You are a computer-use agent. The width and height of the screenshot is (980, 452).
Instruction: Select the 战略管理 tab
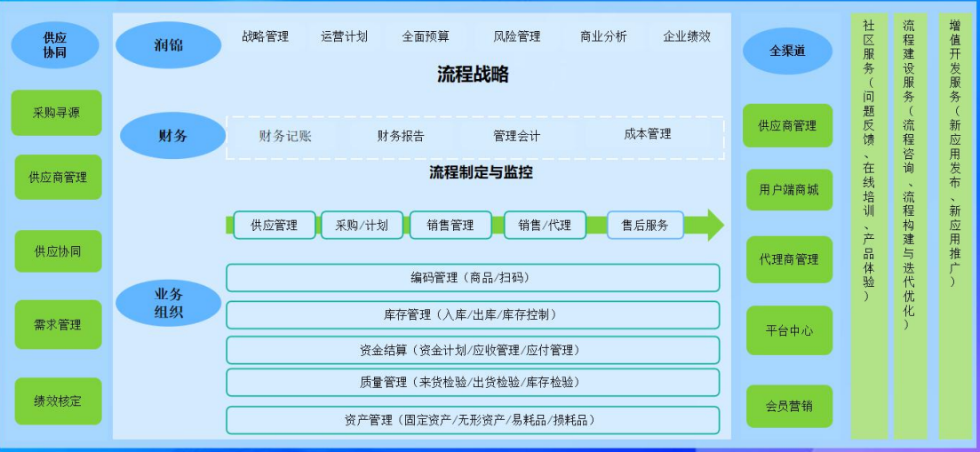coord(265,36)
